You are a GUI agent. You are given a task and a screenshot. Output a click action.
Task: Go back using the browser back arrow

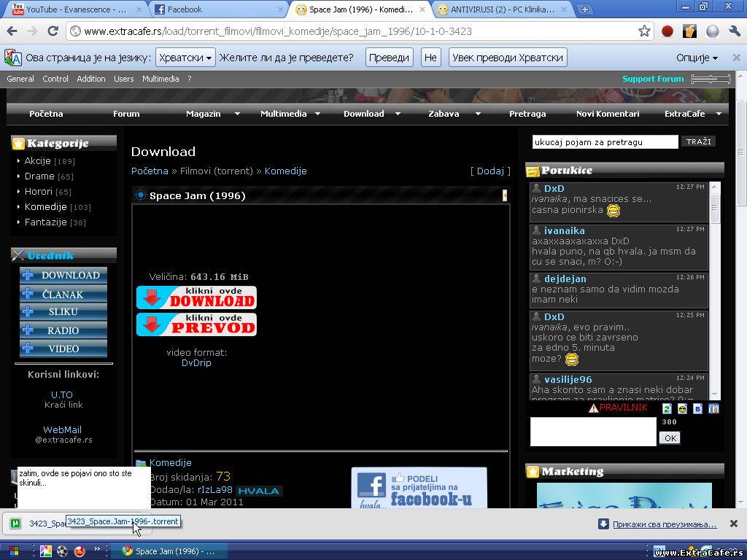coord(12,31)
